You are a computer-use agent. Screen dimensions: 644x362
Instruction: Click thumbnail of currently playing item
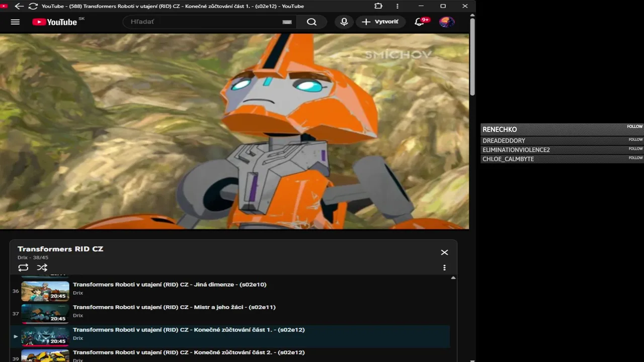45,336
